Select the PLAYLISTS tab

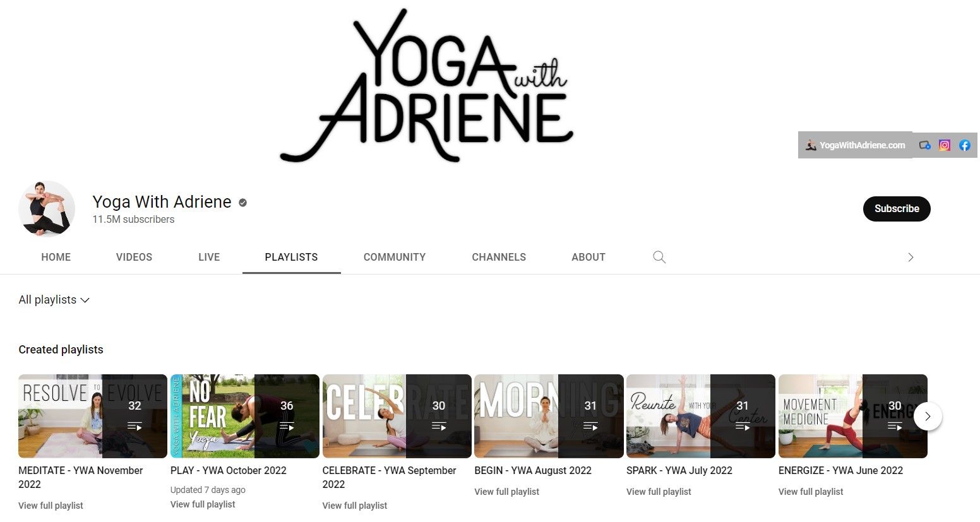coord(291,257)
